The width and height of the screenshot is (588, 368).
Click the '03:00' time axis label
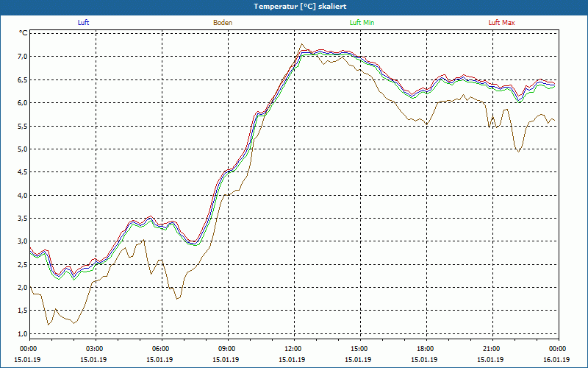(x=96, y=349)
